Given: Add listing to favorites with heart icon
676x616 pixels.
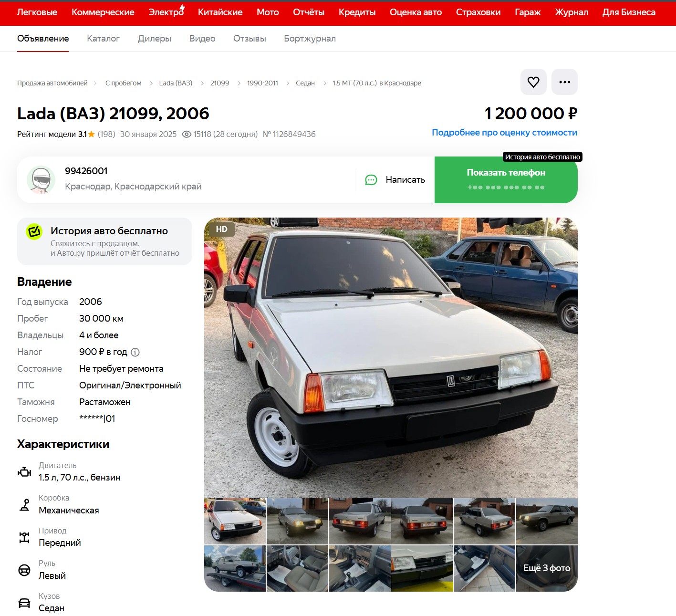Looking at the screenshot, I should [533, 82].
